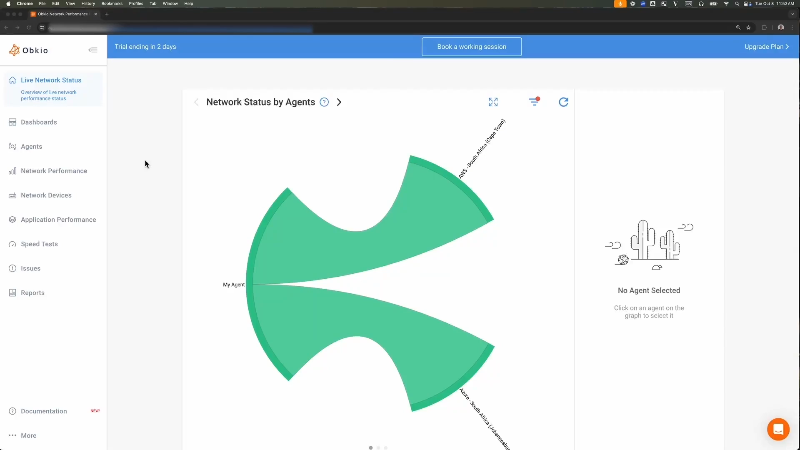
Task: Click the fullscreen expand chart icon
Action: [x=493, y=102]
